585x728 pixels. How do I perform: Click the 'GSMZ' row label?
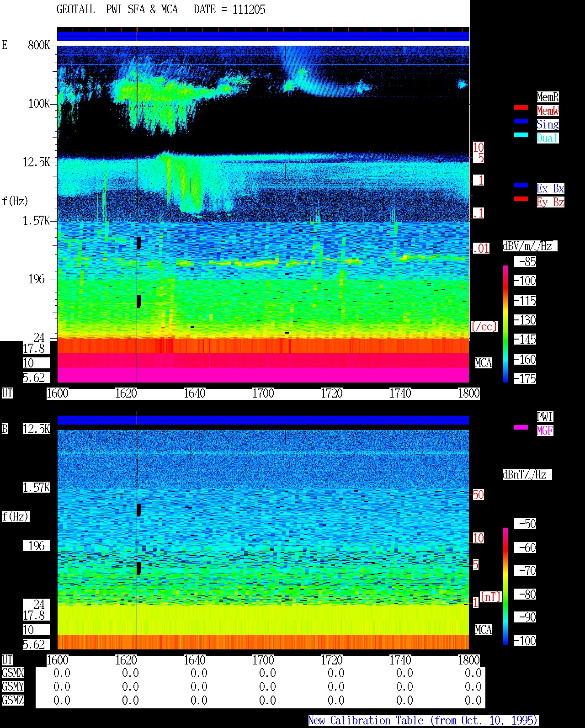(13, 700)
